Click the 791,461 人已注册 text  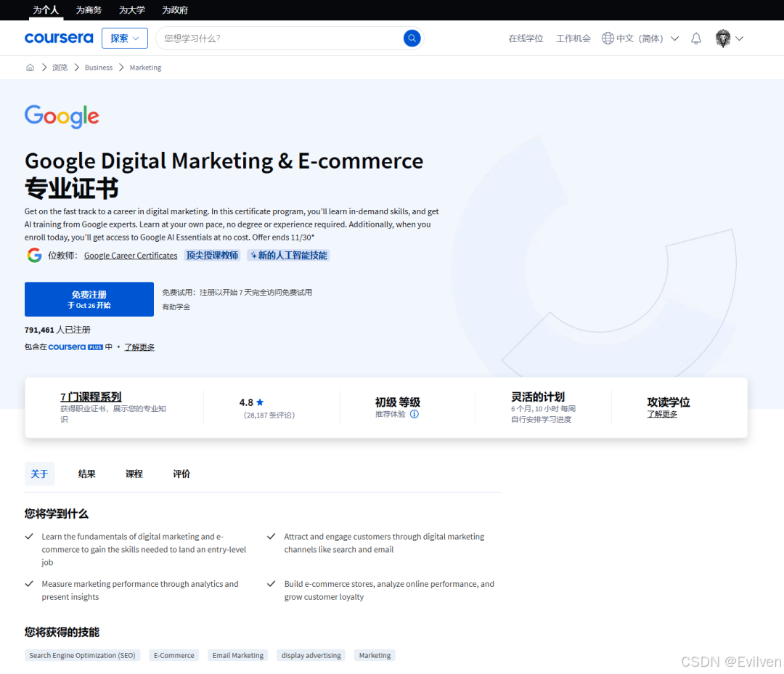[x=57, y=330]
